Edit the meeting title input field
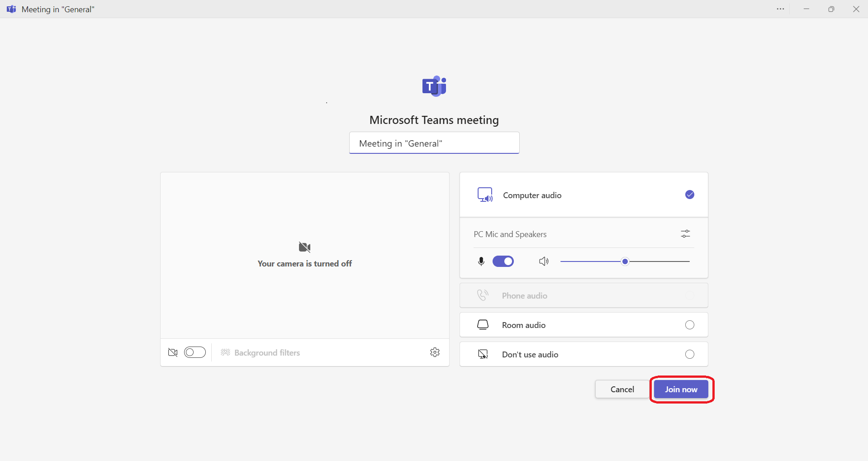This screenshot has width=868, height=461. pyautogui.click(x=434, y=143)
